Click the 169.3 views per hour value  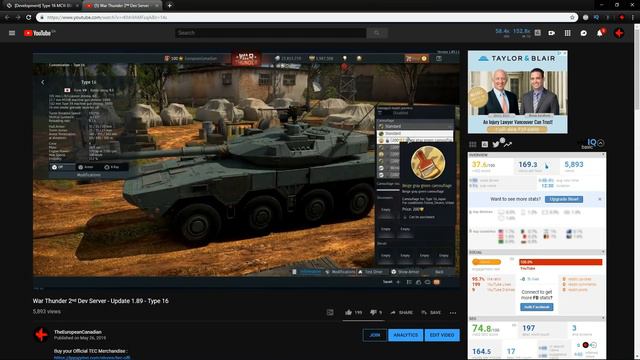pyautogui.click(x=528, y=164)
